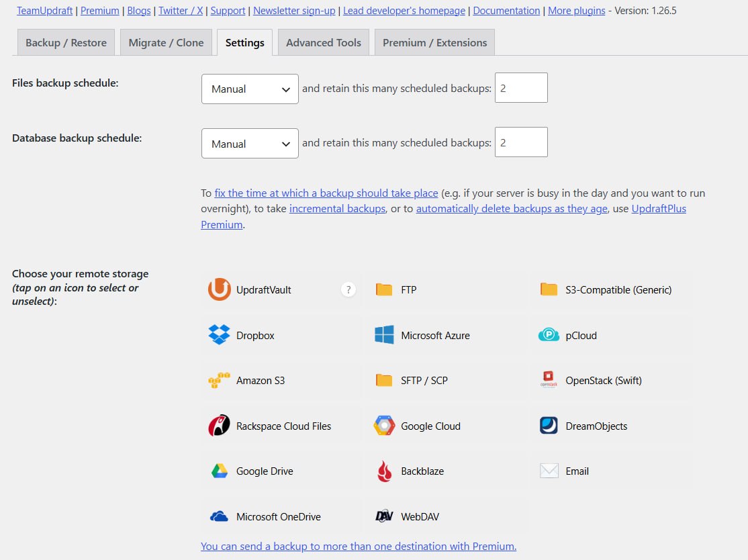
Task: Open the Advanced Tools tab
Action: click(x=324, y=42)
